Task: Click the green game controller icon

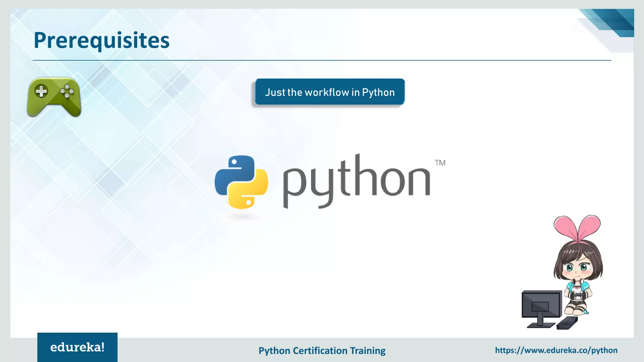Action: (x=54, y=97)
